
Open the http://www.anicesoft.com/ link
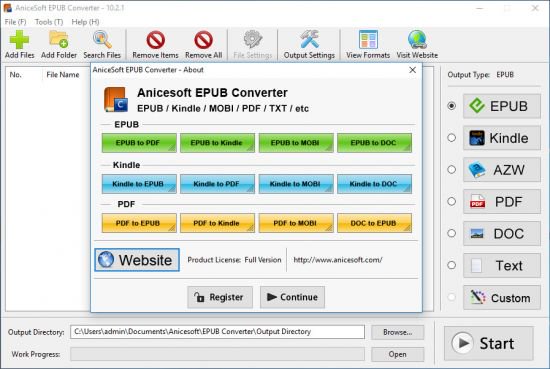[x=338, y=260]
